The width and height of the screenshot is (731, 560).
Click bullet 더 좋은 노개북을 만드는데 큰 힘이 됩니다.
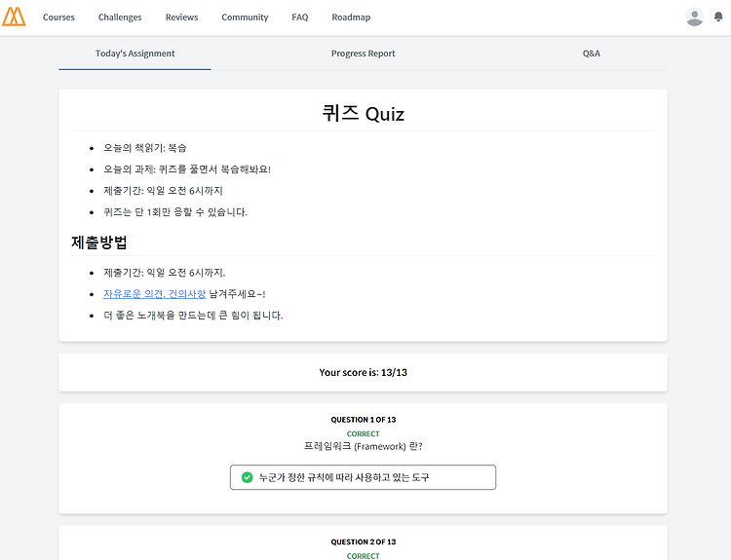[193, 316]
